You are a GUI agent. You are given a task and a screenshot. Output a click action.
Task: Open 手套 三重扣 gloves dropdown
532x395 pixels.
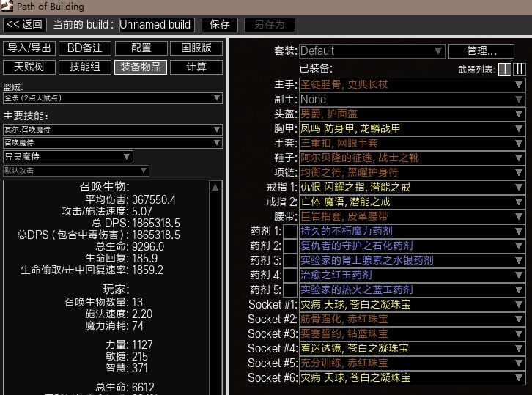tap(413, 143)
